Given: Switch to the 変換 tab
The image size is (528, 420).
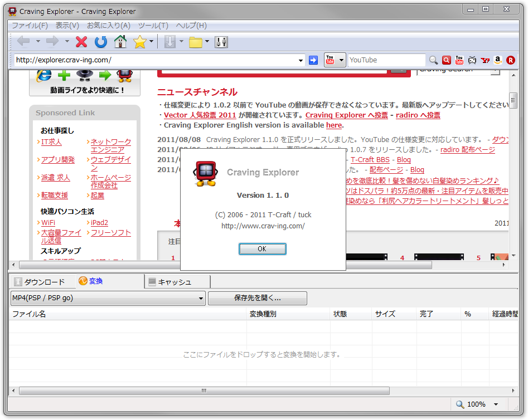Looking at the screenshot, I should pyautogui.click(x=110, y=281).
